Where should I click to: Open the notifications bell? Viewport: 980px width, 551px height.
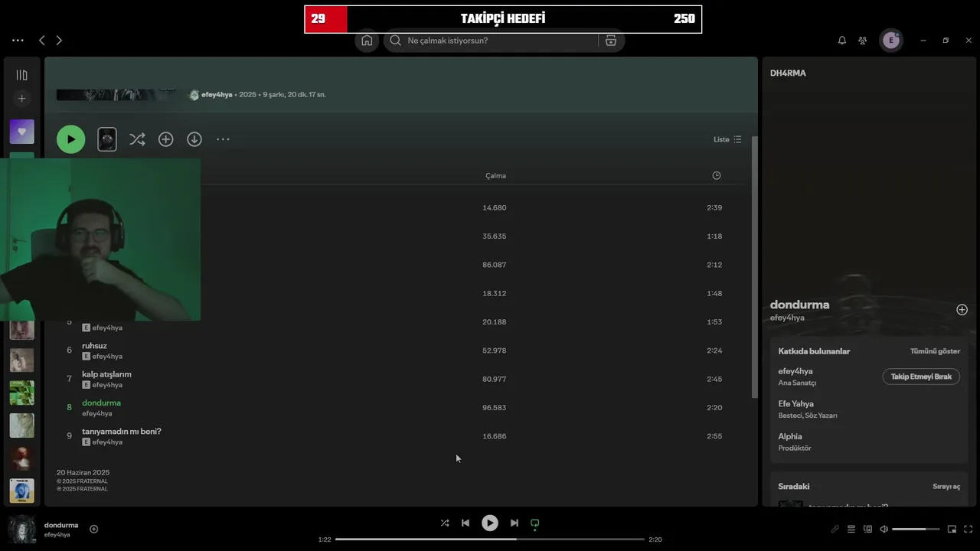[x=842, y=41]
